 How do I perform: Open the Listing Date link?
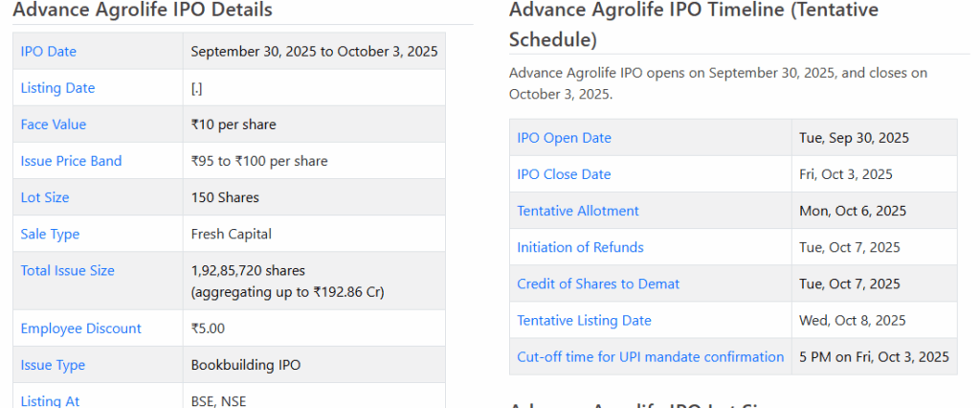57,88
